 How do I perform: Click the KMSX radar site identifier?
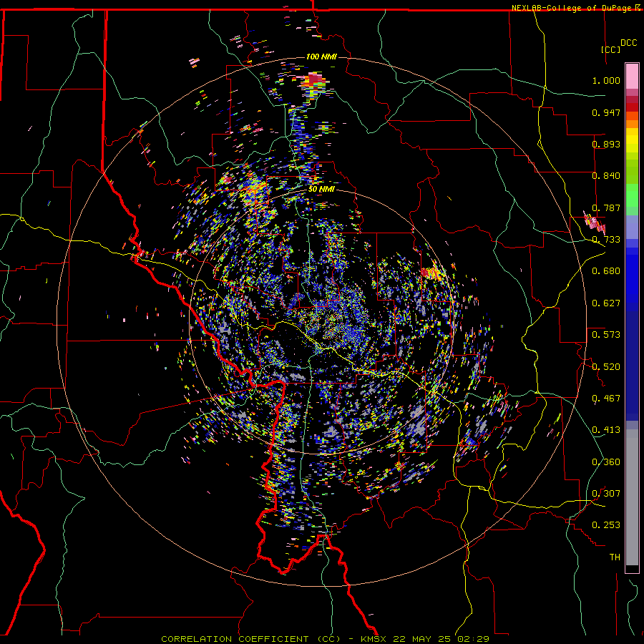pyautogui.click(x=374, y=639)
